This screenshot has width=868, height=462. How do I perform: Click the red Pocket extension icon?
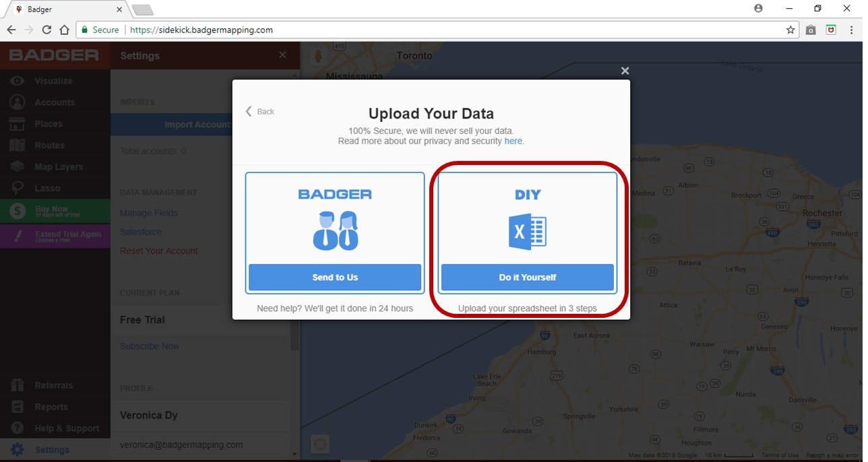tap(832, 30)
